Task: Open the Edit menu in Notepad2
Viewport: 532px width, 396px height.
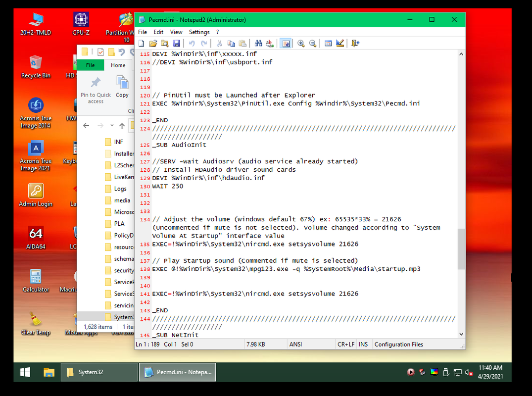Action: pos(158,32)
